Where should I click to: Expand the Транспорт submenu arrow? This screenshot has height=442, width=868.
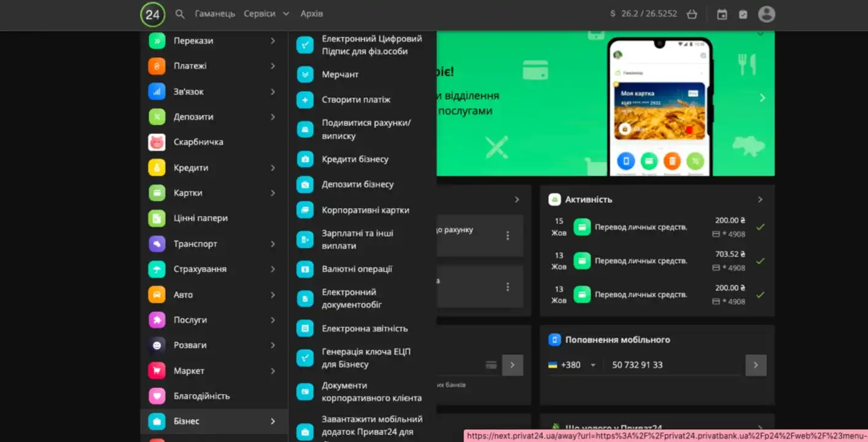click(x=273, y=244)
